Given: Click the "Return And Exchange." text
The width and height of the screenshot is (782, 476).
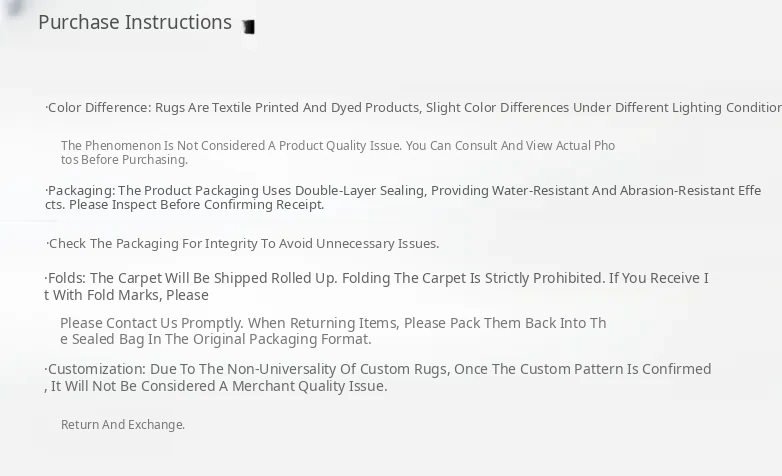Looking at the screenshot, I should (x=123, y=425).
